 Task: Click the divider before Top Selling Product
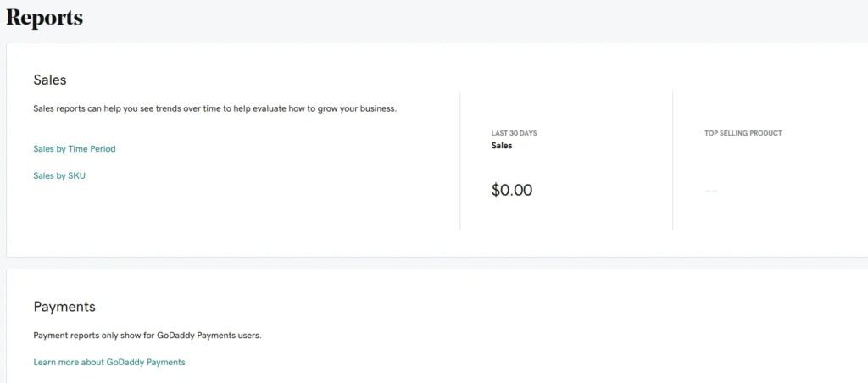click(x=672, y=160)
